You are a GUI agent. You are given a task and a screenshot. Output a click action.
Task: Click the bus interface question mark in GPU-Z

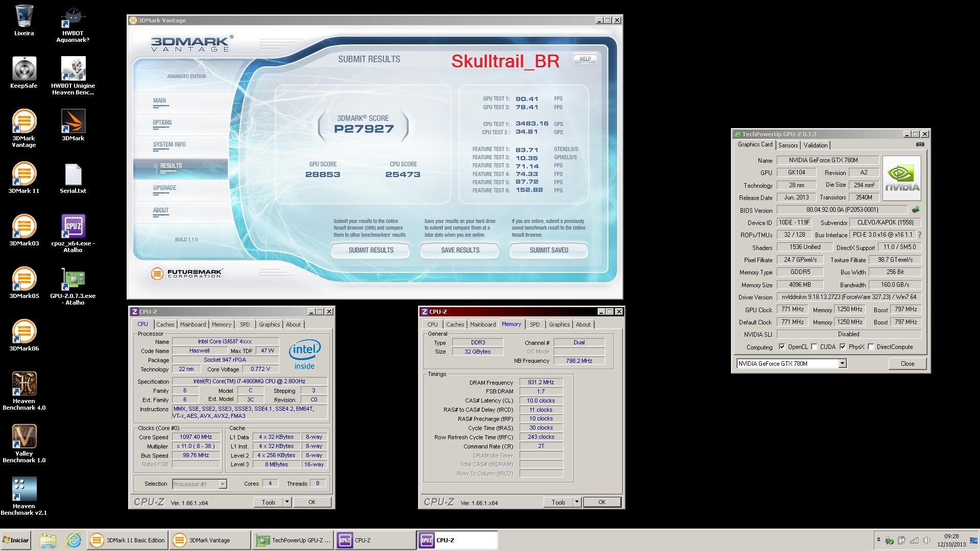click(920, 235)
